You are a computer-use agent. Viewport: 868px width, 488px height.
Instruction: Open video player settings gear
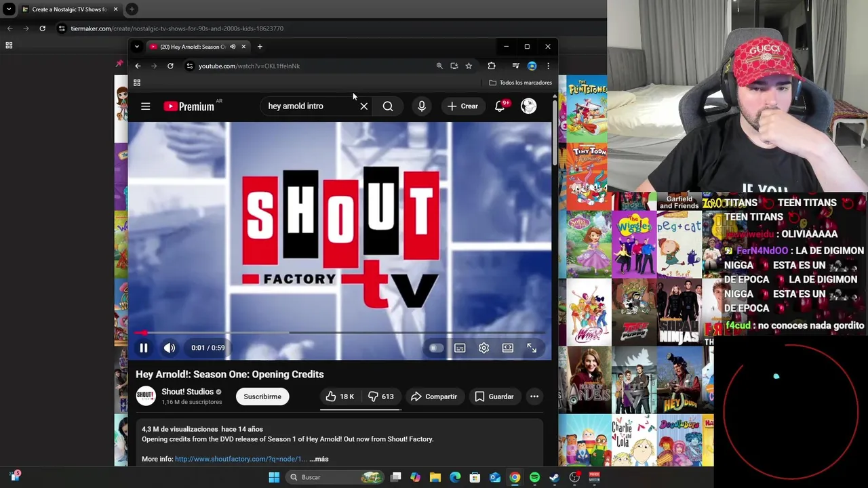pyautogui.click(x=484, y=348)
